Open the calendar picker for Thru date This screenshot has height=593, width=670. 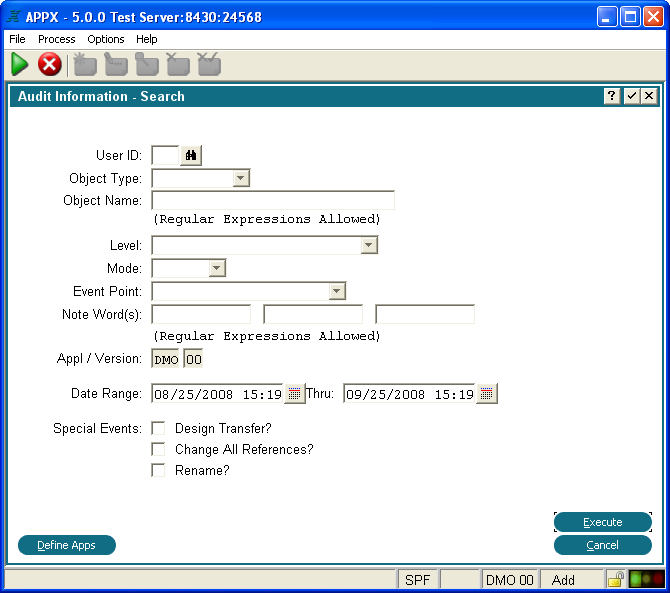487,393
